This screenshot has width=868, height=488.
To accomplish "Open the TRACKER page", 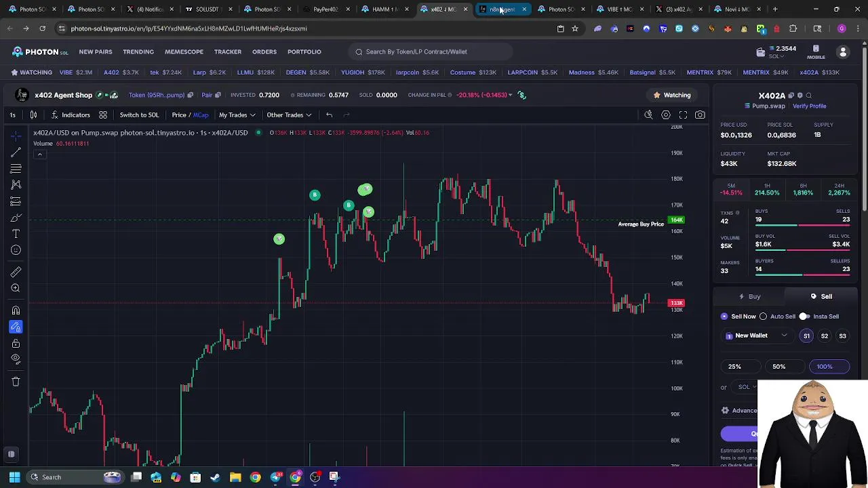I will click(228, 52).
